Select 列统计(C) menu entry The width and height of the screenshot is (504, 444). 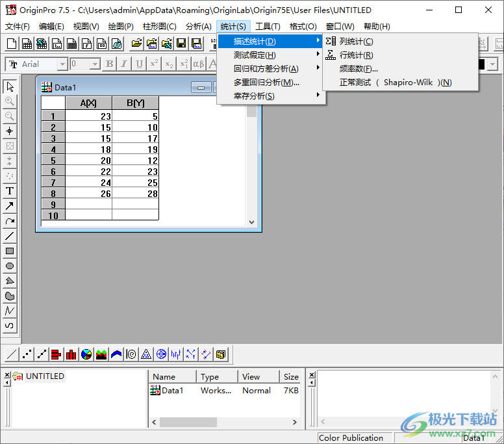400,42
